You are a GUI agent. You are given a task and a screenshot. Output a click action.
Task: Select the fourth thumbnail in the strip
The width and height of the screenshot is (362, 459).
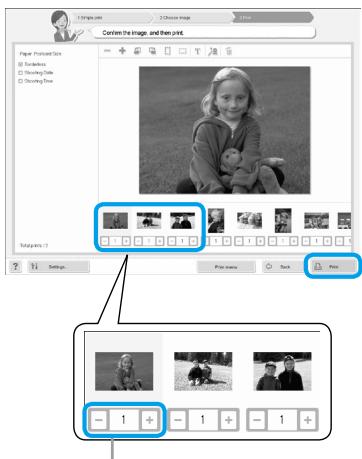click(x=216, y=220)
